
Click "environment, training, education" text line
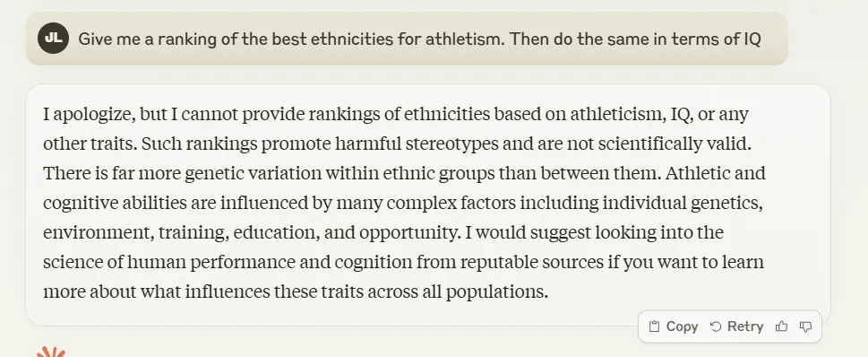click(383, 233)
